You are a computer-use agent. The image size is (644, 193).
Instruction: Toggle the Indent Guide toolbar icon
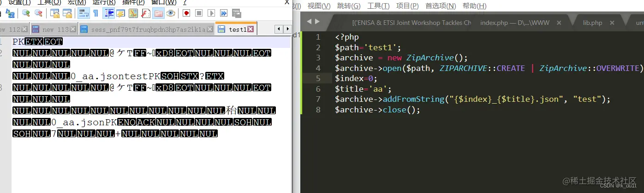tap(109, 13)
